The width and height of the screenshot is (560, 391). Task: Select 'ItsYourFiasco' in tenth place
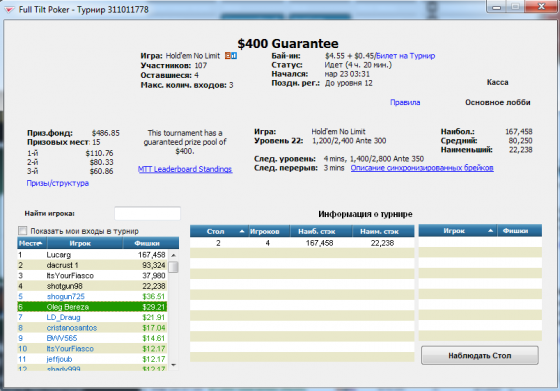pos(92,349)
